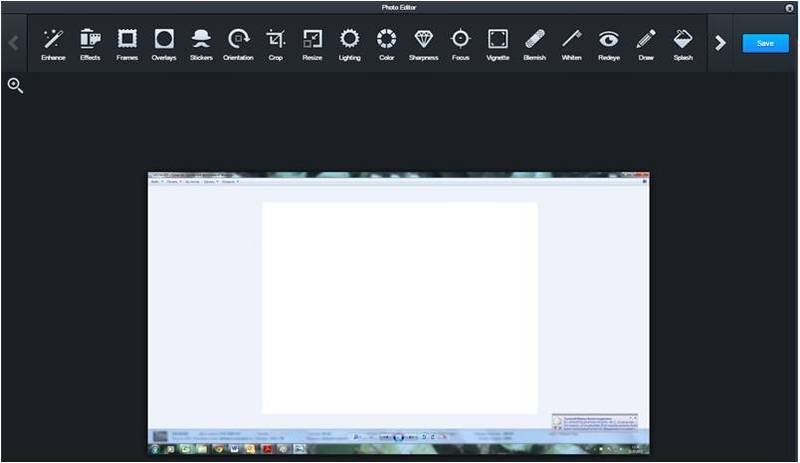800x463 pixels.
Task: Choose the Frames tool
Action: tap(127, 41)
